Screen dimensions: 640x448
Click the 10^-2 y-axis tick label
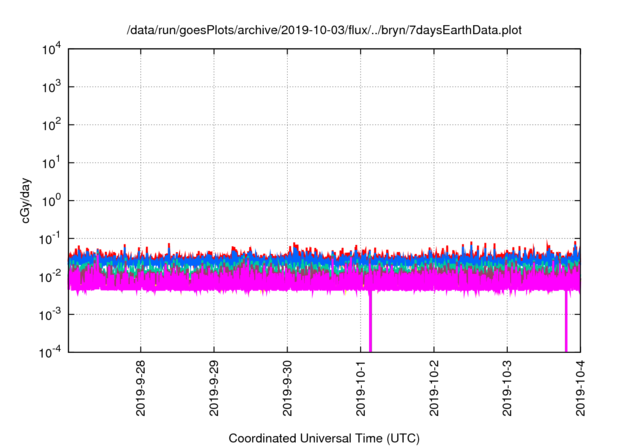(50, 277)
